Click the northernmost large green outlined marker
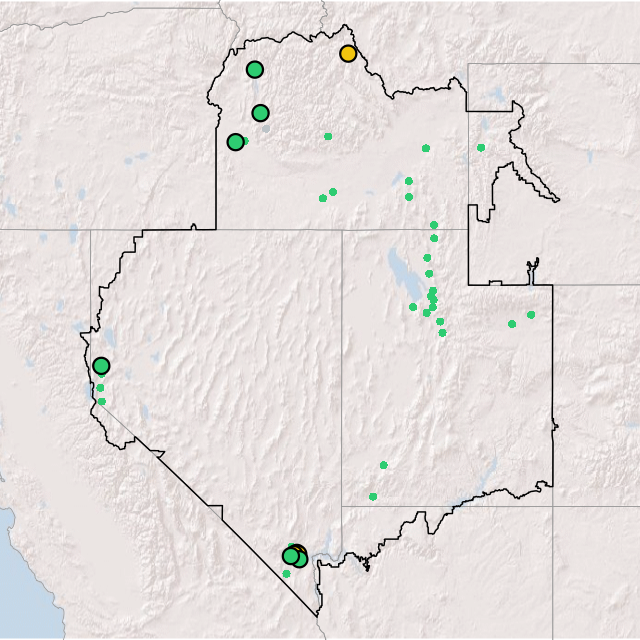 [x=255, y=70]
